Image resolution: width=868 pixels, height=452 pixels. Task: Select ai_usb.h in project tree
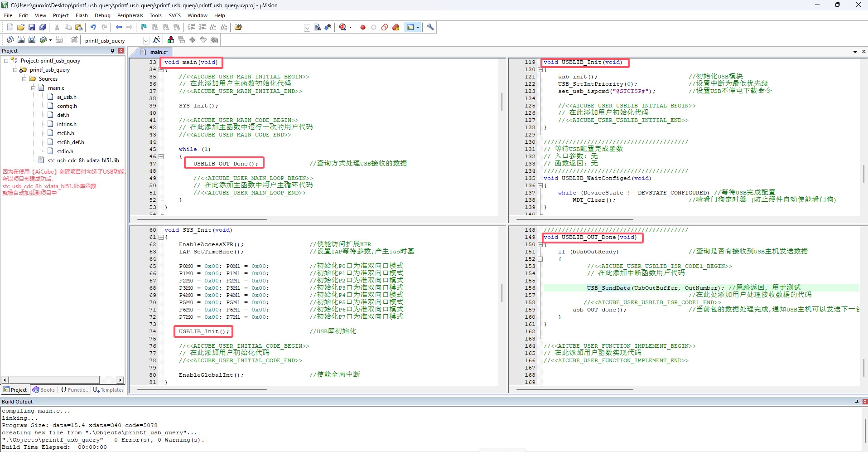(x=67, y=97)
